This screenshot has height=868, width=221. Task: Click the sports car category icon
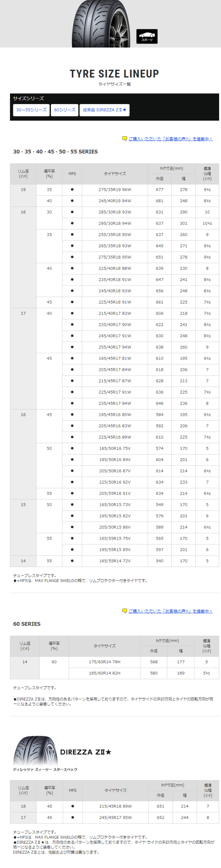147,37
